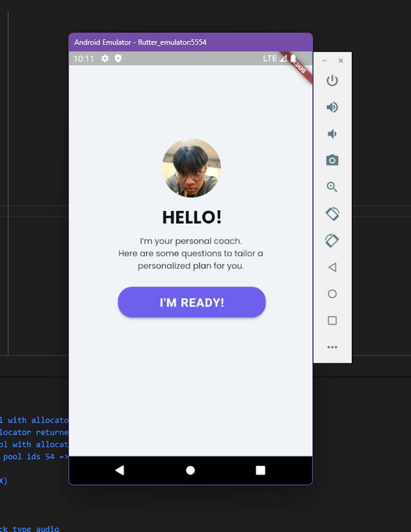Click the shield icon in status bar

pos(118,58)
